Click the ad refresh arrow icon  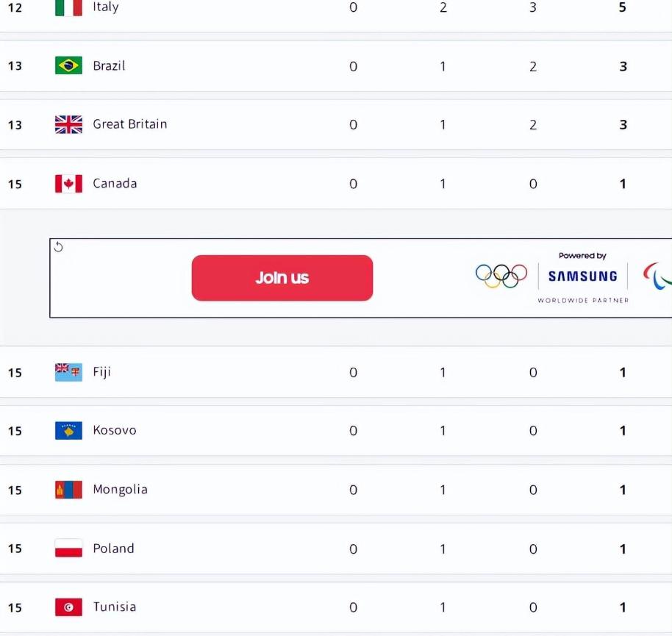(59, 247)
